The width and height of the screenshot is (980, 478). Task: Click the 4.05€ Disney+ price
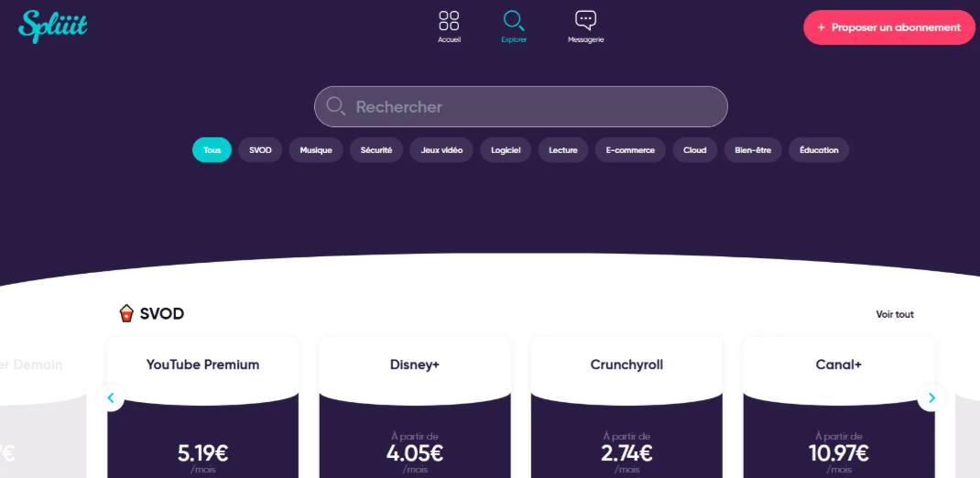point(414,453)
